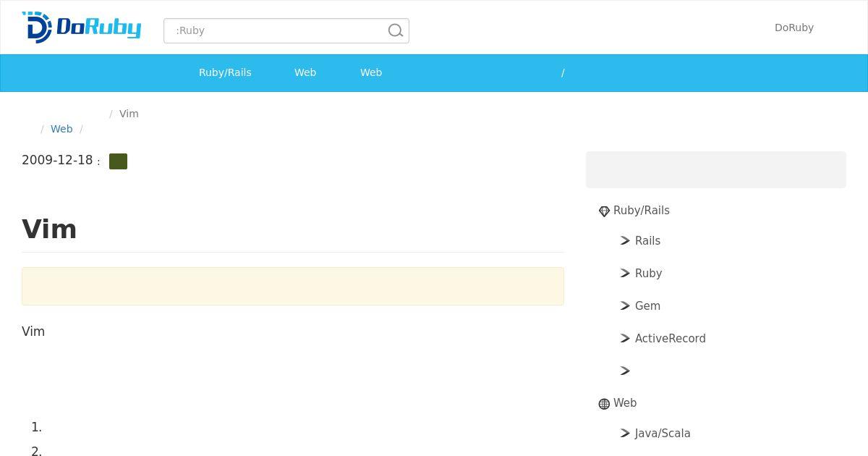The height and width of the screenshot is (456, 868).
Task: Click the DoRuby logo
Action: point(82,28)
